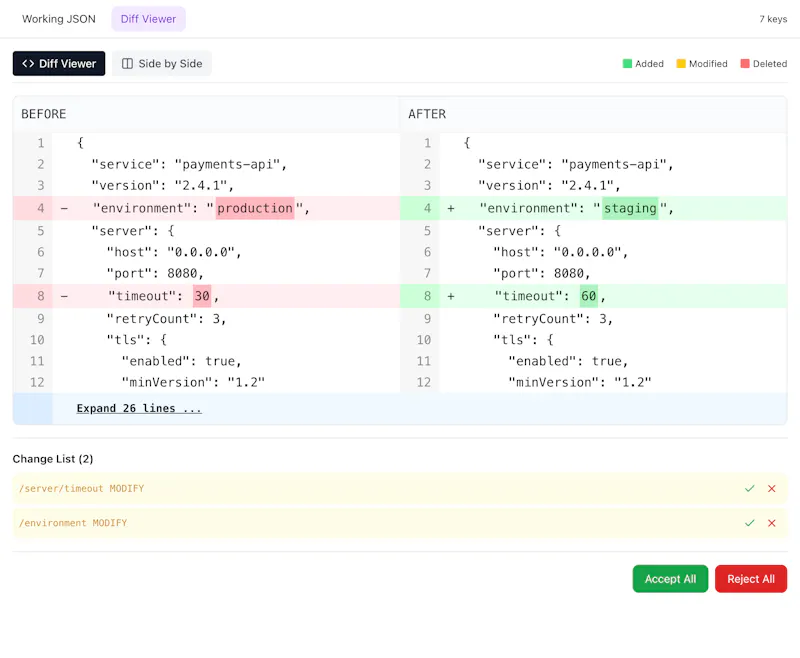Click "enabled": true in AFTER pane

click(568, 361)
